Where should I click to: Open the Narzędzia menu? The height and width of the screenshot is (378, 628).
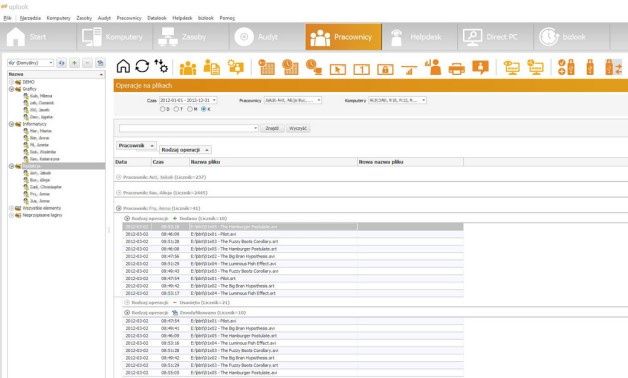[x=30, y=18]
